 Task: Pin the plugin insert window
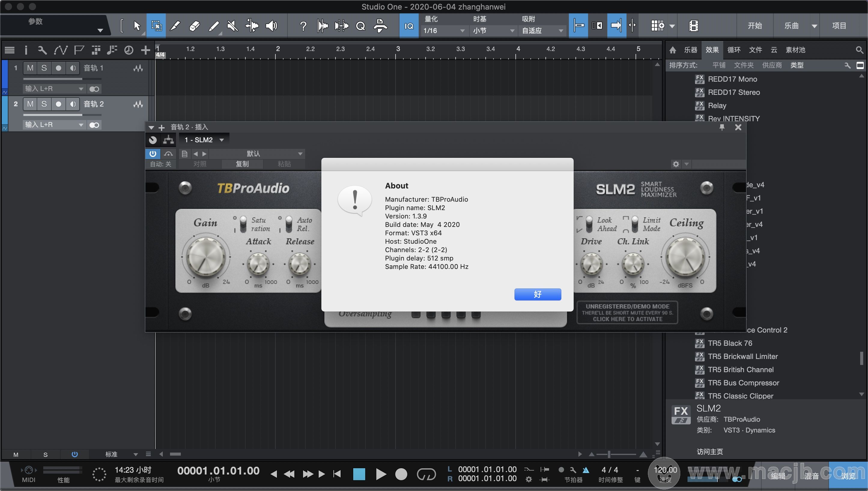(x=722, y=127)
